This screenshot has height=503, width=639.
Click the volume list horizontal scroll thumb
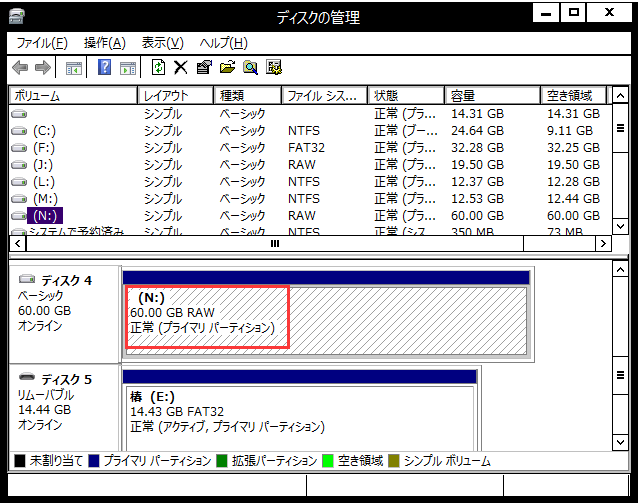(275, 244)
